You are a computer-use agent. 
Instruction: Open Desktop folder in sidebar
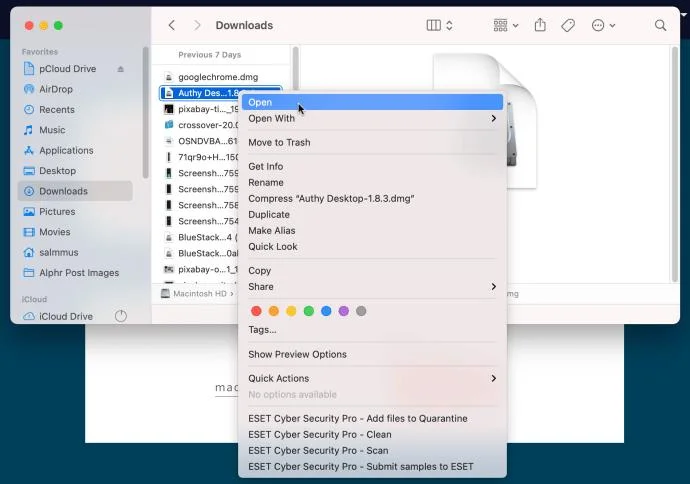[x=57, y=171]
